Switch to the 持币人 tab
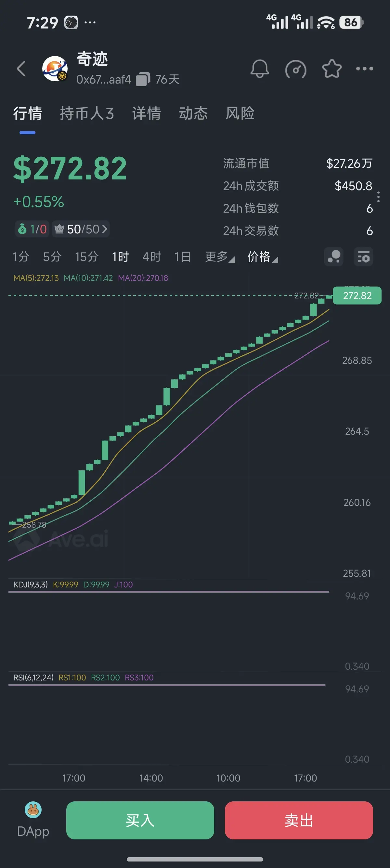Screen dimensions: 390x868 tap(87, 113)
